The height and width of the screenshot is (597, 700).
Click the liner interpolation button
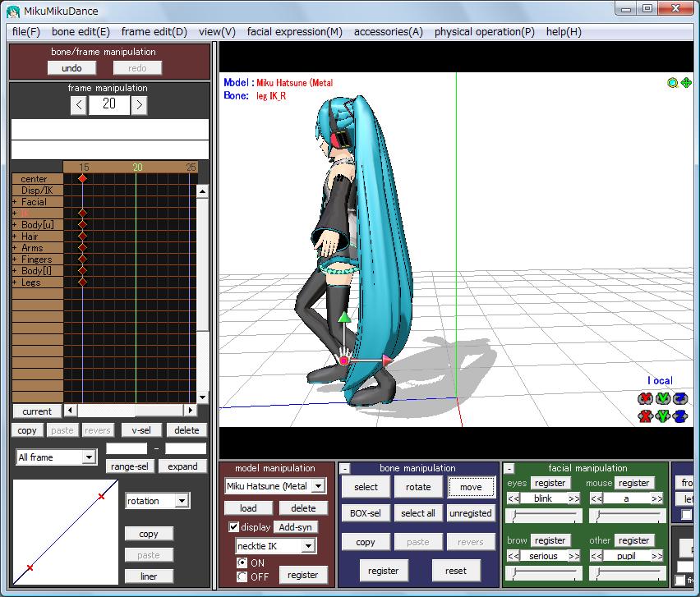(x=149, y=576)
